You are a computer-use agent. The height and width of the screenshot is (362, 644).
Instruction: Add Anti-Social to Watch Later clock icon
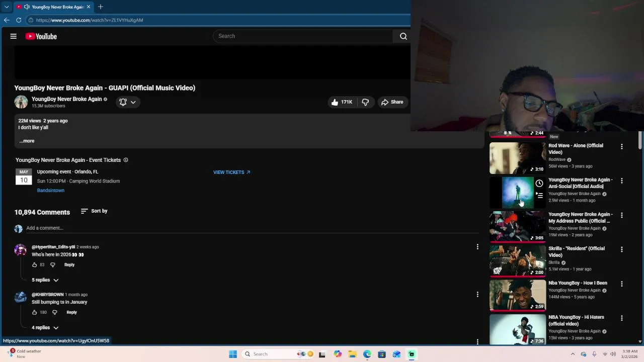click(539, 184)
